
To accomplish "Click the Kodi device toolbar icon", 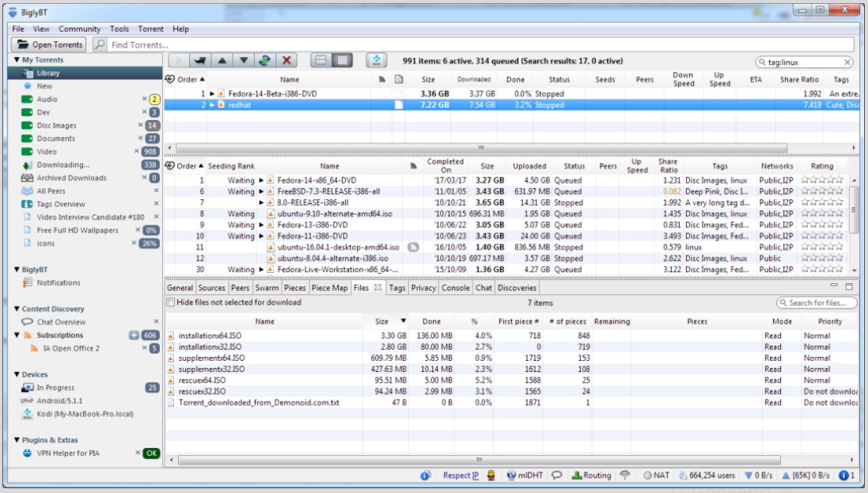I will pos(377,60).
